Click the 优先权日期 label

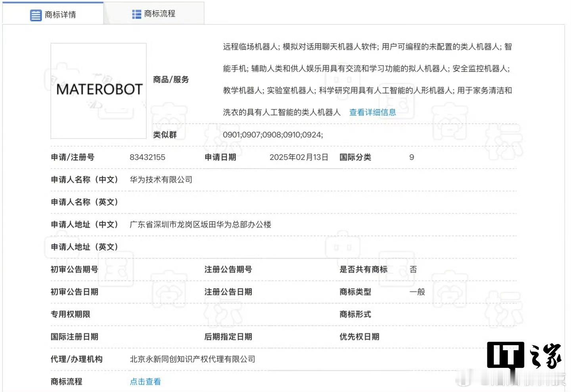(x=359, y=337)
